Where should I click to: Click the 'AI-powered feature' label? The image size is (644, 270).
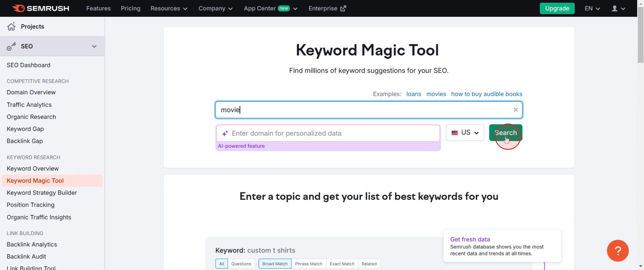point(241,146)
